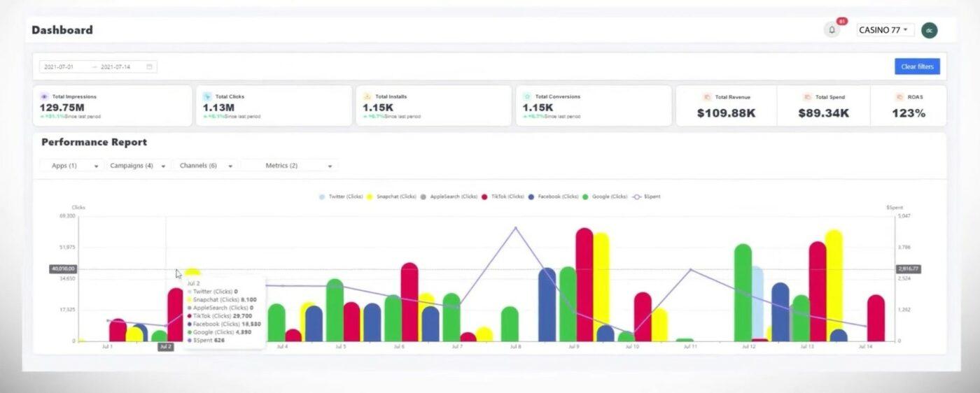Toggle Google (Clicks) legend series
980x393 pixels.
click(x=604, y=196)
